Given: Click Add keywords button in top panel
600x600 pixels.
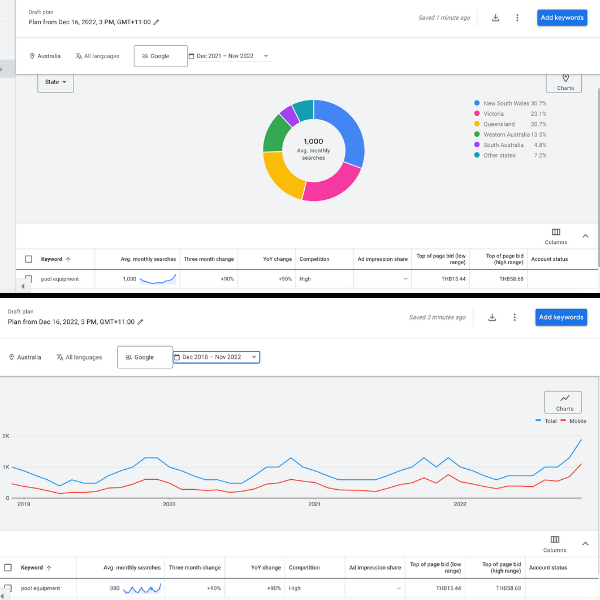Looking at the screenshot, I should pos(562,18).
